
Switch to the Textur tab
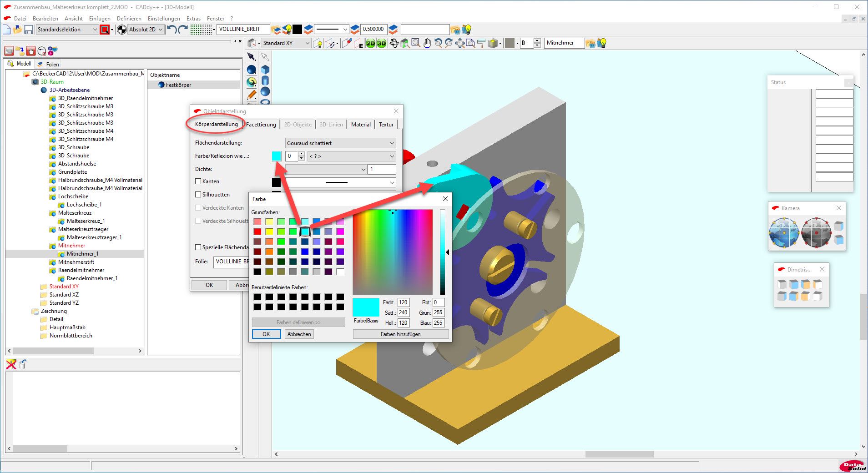(386, 125)
